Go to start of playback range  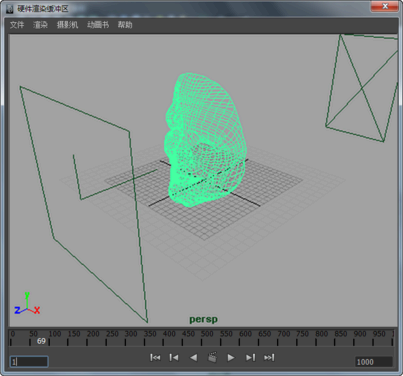(x=155, y=358)
